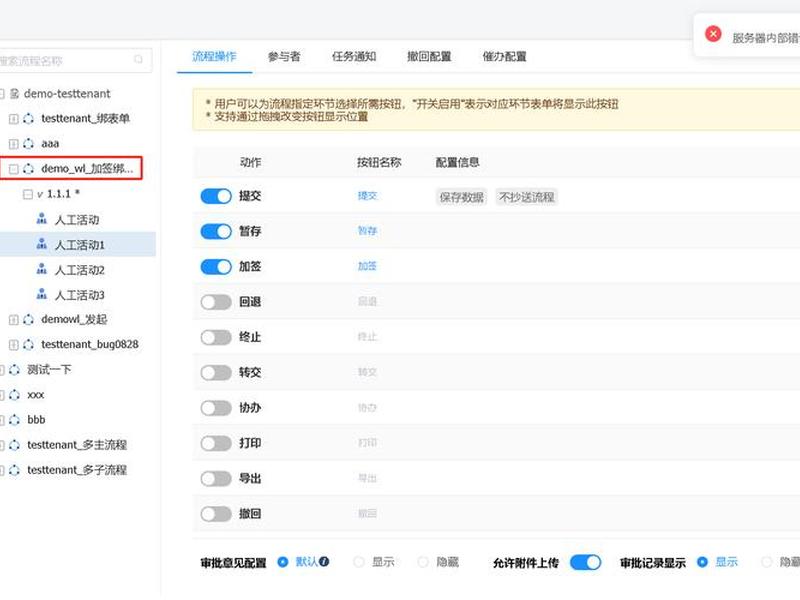Click the 保存数据 config tag
Image resolution: width=800 pixels, height=600 pixels.
pyautogui.click(x=461, y=197)
